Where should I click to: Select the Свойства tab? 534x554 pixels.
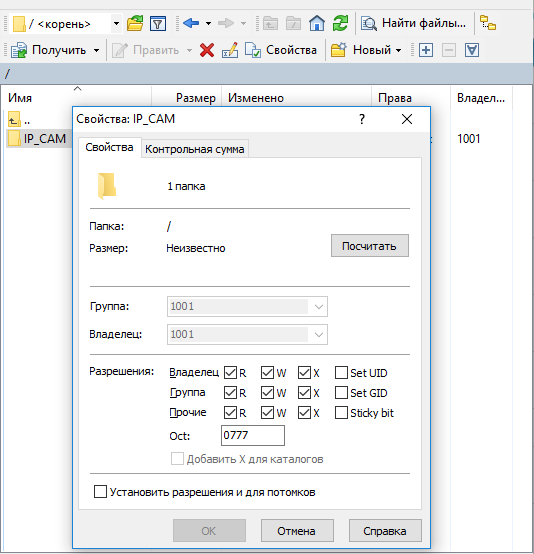tap(110, 147)
